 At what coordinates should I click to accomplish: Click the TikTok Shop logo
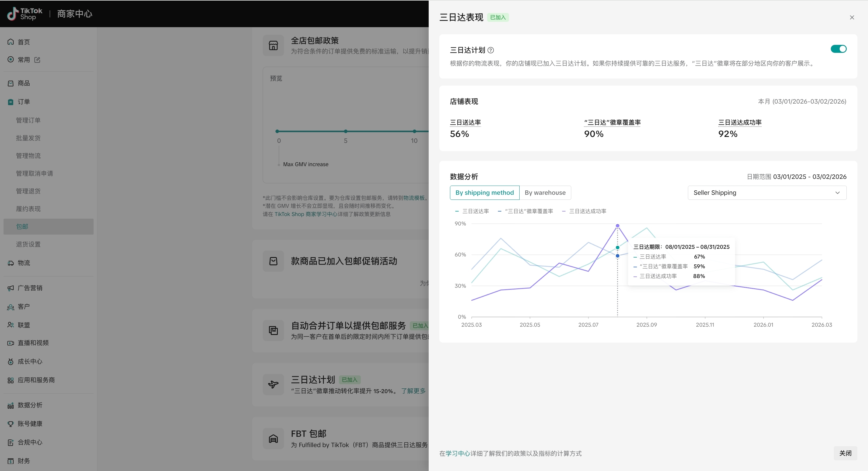pos(25,14)
